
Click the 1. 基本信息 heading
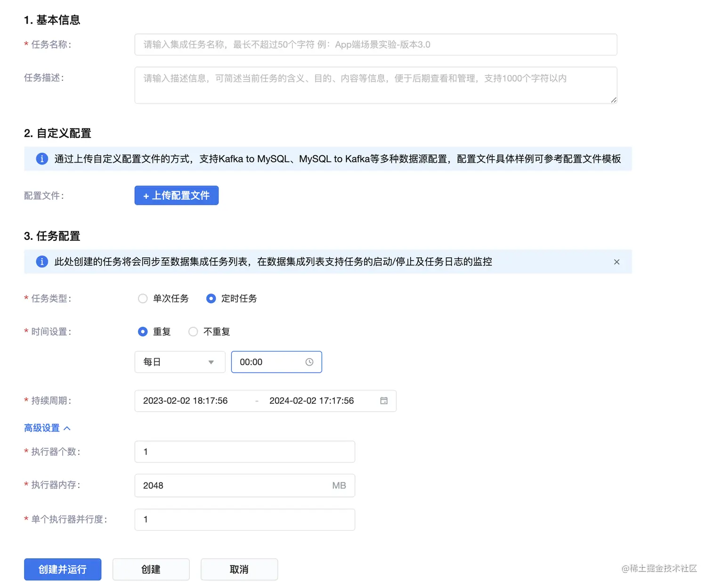52,20
